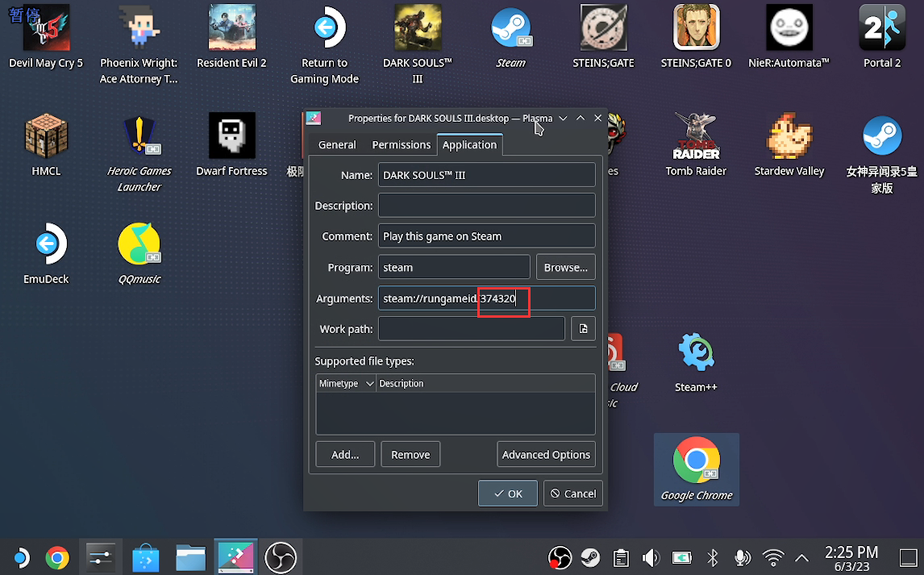Click the Remove file type button
The width and height of the screenshot is (924, 575).
(410, 454)
